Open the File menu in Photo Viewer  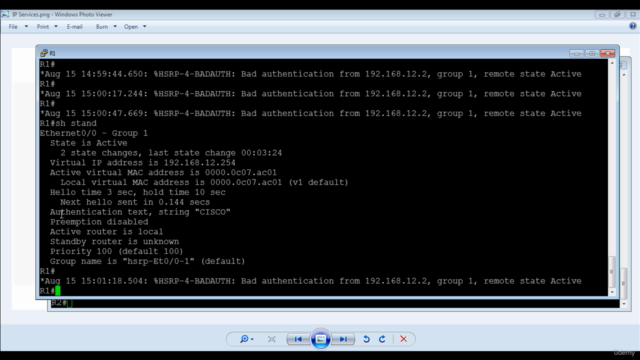coord(13,27)
